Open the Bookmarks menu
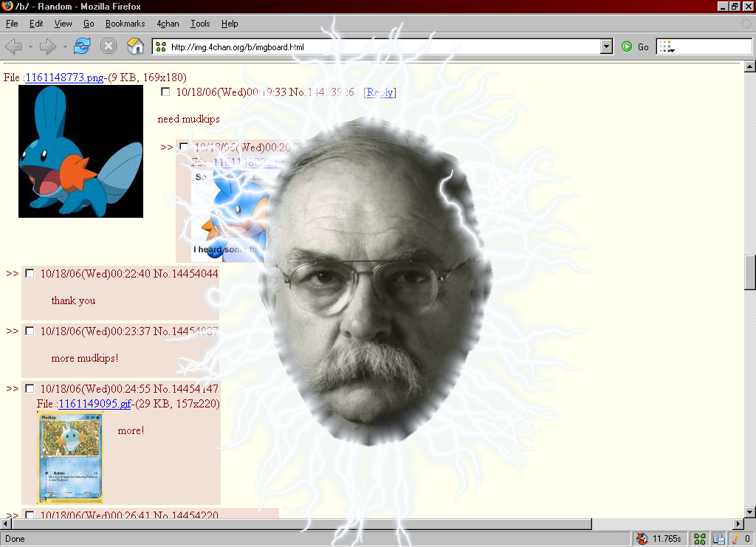Image resolution: width=756 pixels, height=547 pixels. point(126,24)
